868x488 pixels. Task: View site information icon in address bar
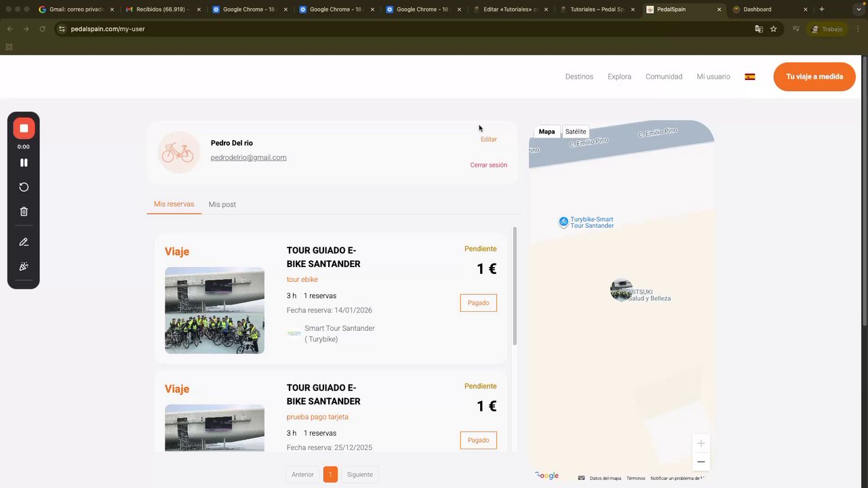click(x=62, y=29)
